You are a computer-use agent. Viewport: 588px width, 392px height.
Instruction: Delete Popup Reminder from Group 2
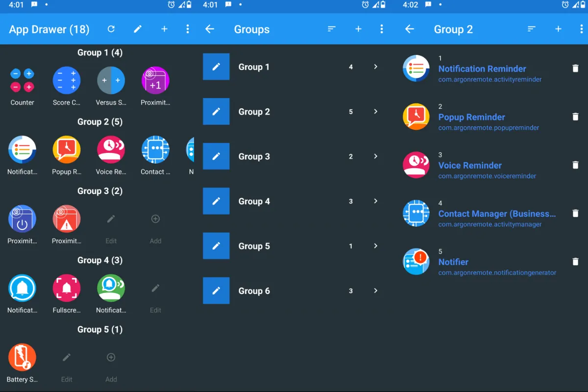click(x=575, y=117)
